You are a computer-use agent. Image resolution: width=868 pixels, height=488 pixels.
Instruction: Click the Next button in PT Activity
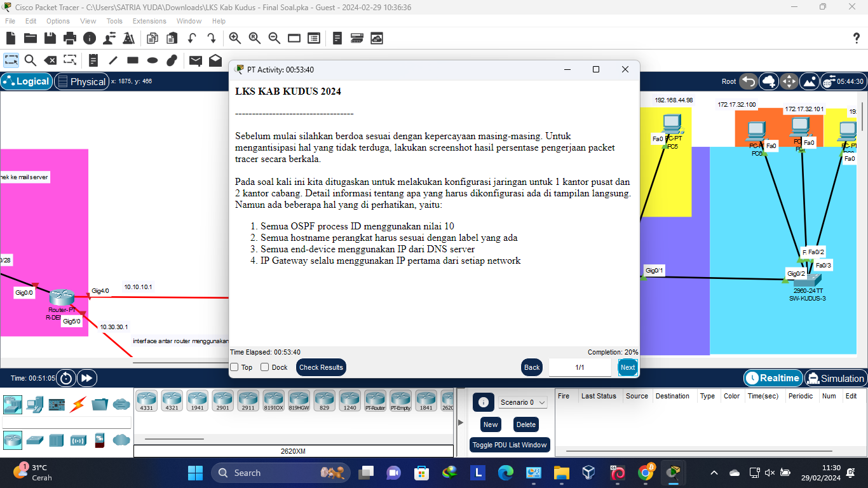coord(628,367)
